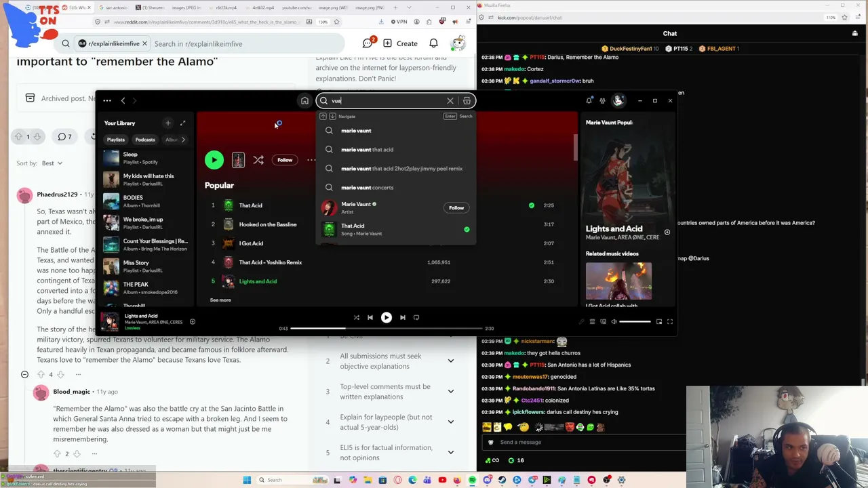Toggle shuffle in the player bar
Image resolution: width=868 pixels, height=488 pixels.
coord(356,317)
